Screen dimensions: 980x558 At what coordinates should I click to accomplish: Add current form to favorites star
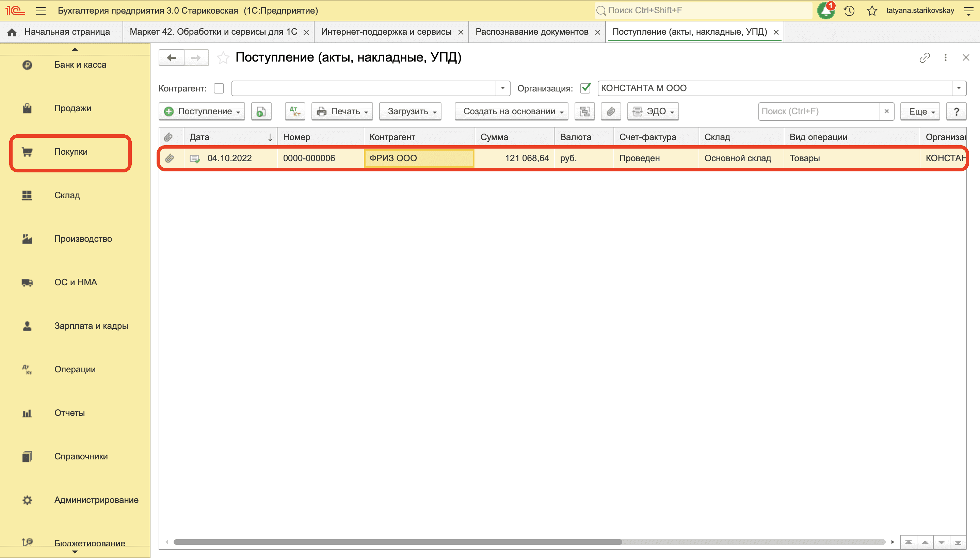(223, 58)
